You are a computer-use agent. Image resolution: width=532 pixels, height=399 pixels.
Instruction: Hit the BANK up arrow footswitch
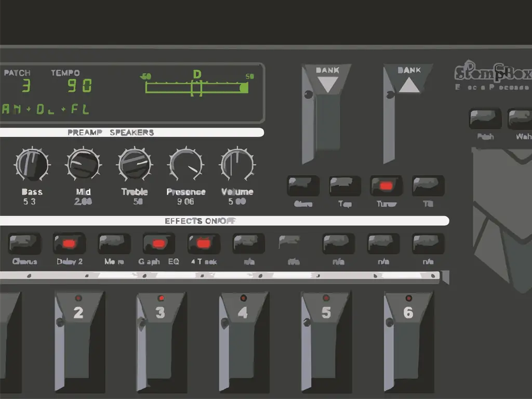407,114
